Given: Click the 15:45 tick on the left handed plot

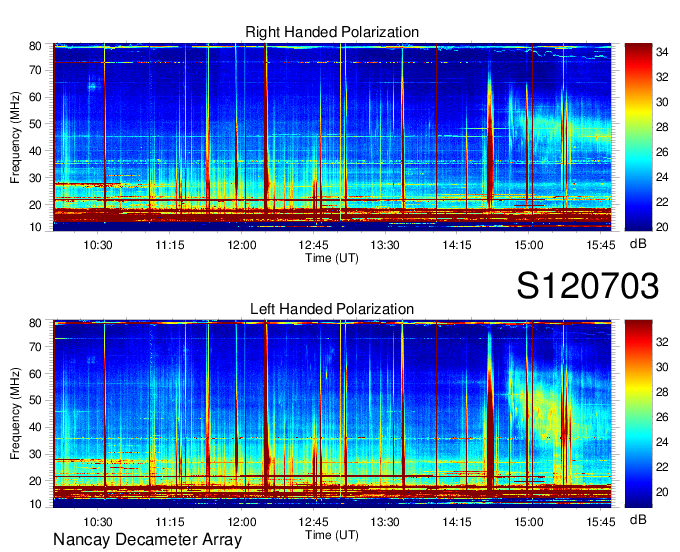Looking at the screenshot, I should 601,522.
